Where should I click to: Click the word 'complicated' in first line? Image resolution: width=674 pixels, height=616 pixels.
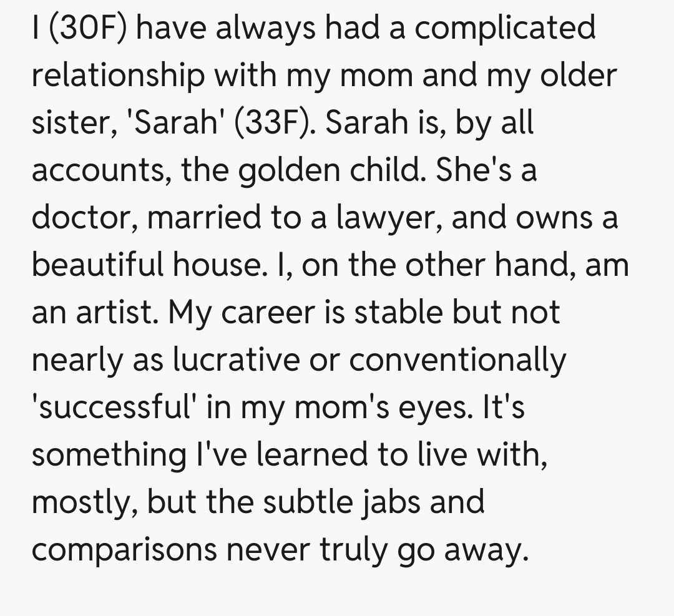(x=506, y=28)
